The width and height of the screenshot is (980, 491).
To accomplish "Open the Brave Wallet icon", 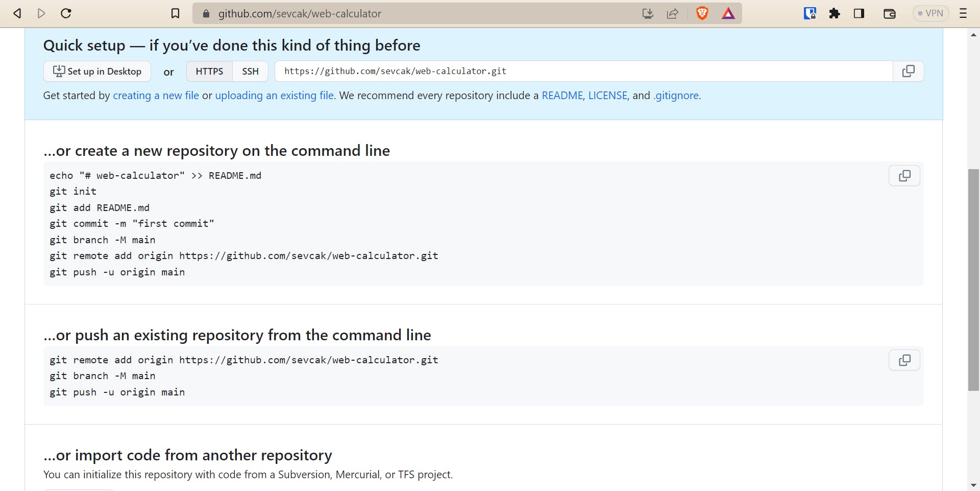I will pos(890,14).
